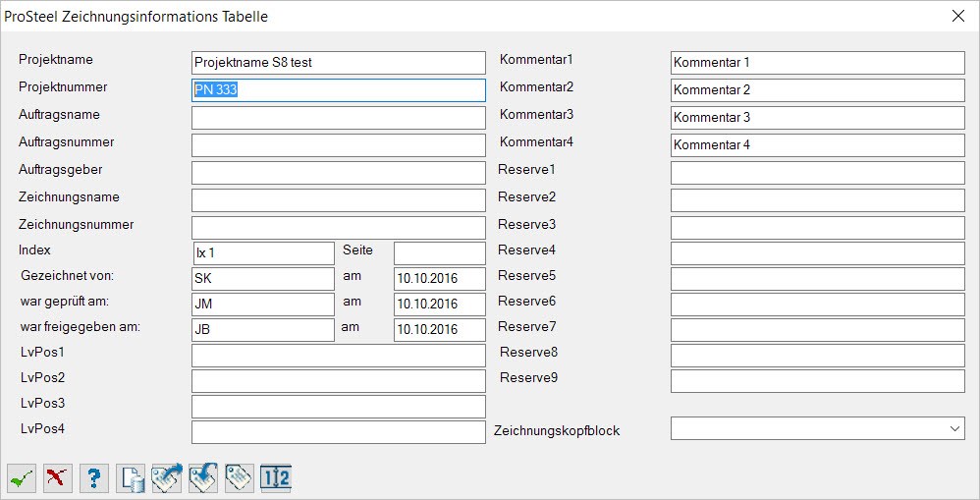Click tag icon with down-curved arrow

tap(203, 478)
